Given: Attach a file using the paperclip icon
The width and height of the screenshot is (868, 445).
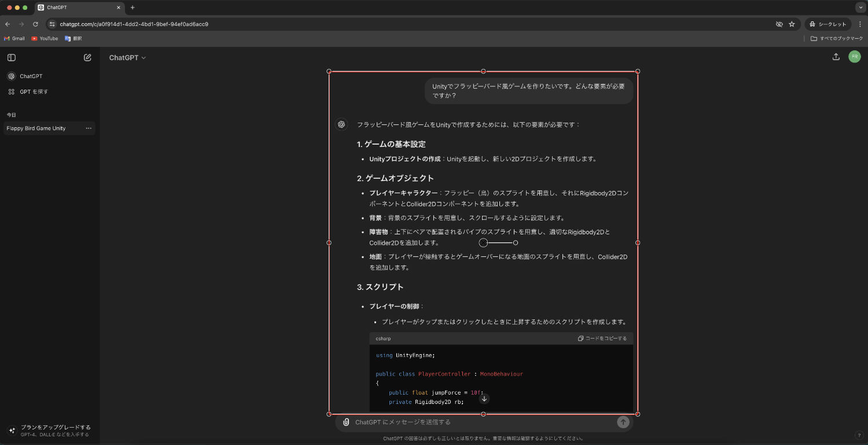Looking at the screenshot, I should [346, 422].
